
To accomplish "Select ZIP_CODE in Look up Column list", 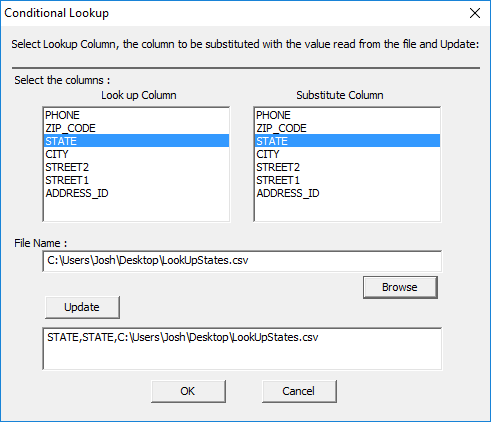I will coord(136,128).
